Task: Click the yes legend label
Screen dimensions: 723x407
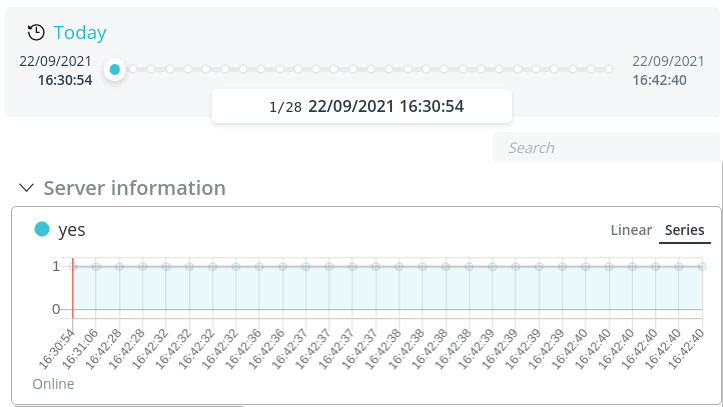Action: [x=72, y=230]
